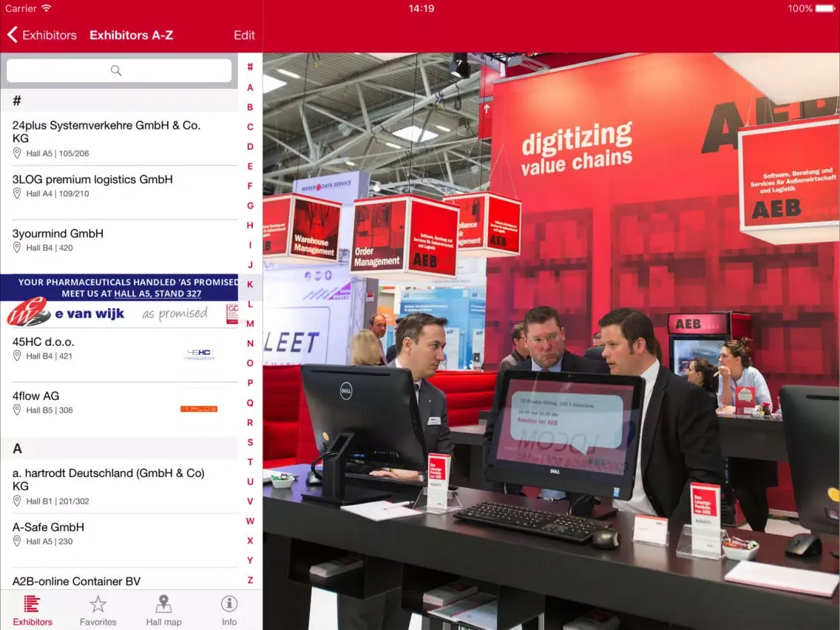Open the Info tab

coord(229,610)
